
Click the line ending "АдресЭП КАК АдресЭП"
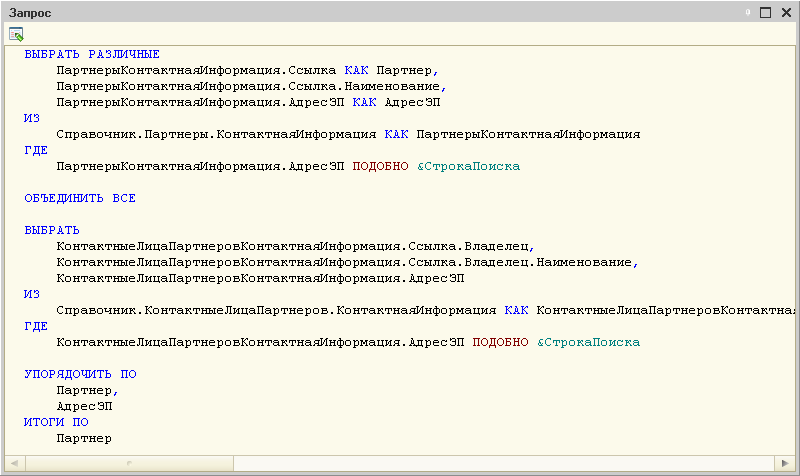[248, 102]
